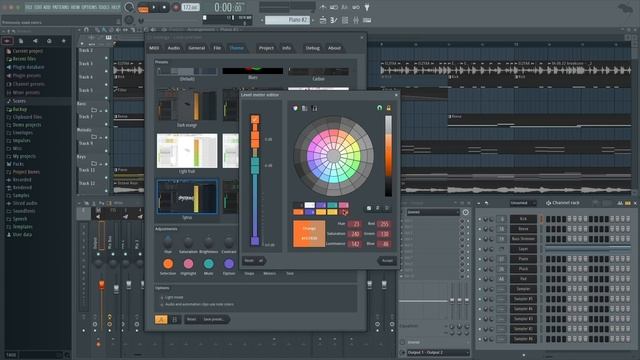640x360 pixels.
Task: Expand Samples folder in browser
Action: (21, 195)
